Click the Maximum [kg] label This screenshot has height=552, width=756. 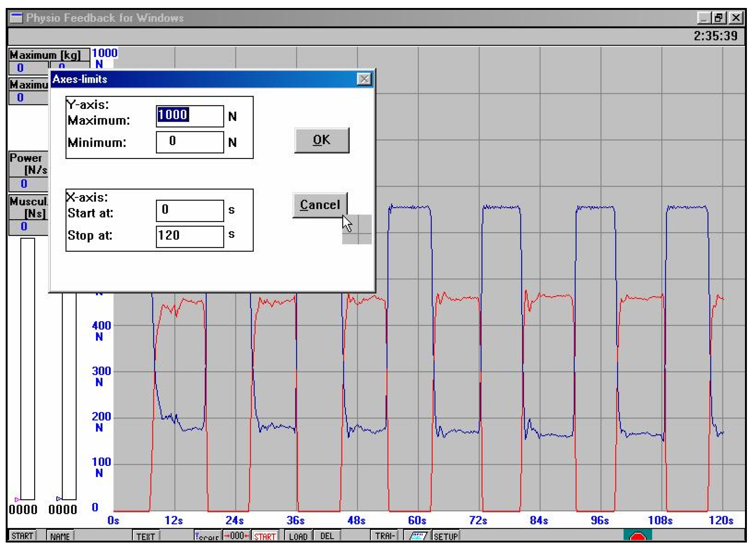click(x=45, y=55)
